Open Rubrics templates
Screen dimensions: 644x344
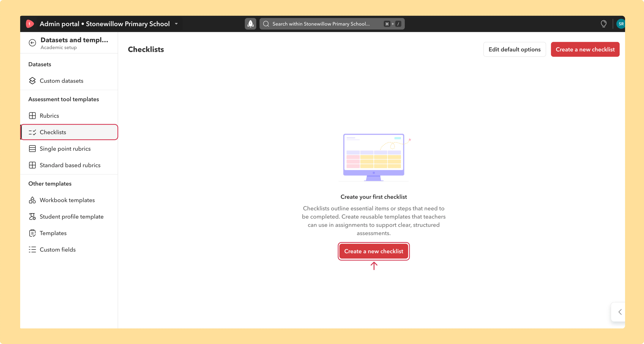(69, 116)
